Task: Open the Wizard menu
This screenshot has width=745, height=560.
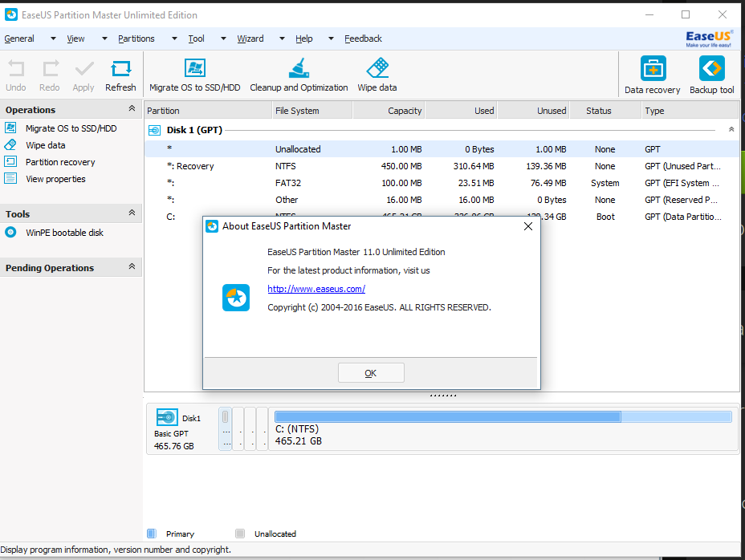Action: [250, 39]
